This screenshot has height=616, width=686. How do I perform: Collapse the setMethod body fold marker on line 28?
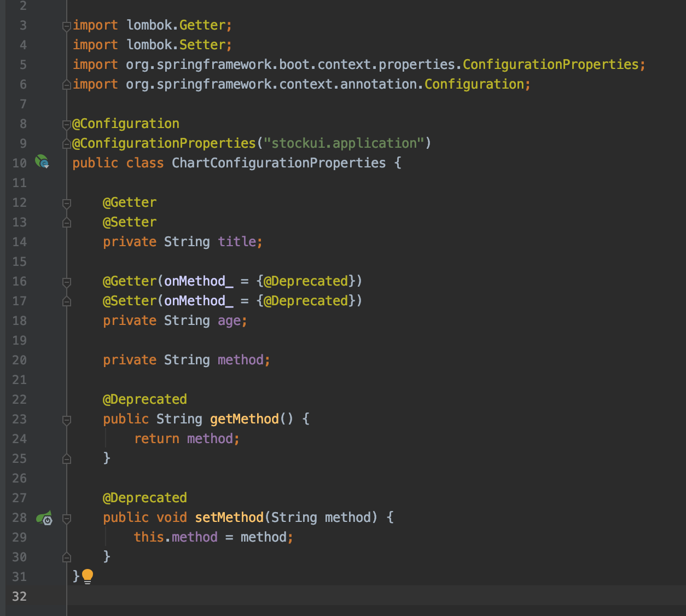pyautogui.click(x=66, y=519)
